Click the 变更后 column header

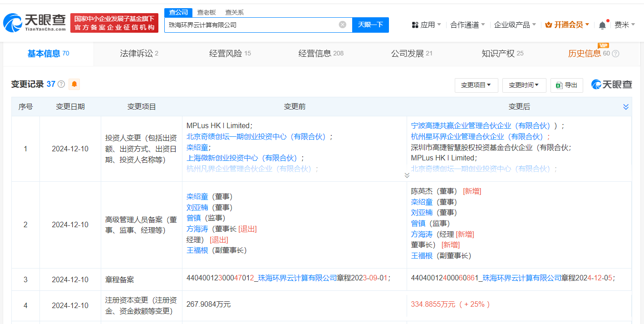(519, 107)
